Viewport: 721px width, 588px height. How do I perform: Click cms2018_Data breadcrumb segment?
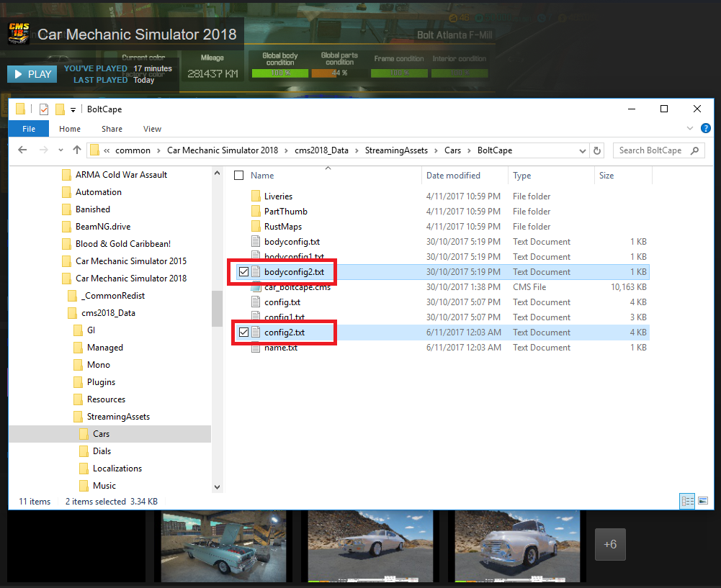tap(321, 150)
